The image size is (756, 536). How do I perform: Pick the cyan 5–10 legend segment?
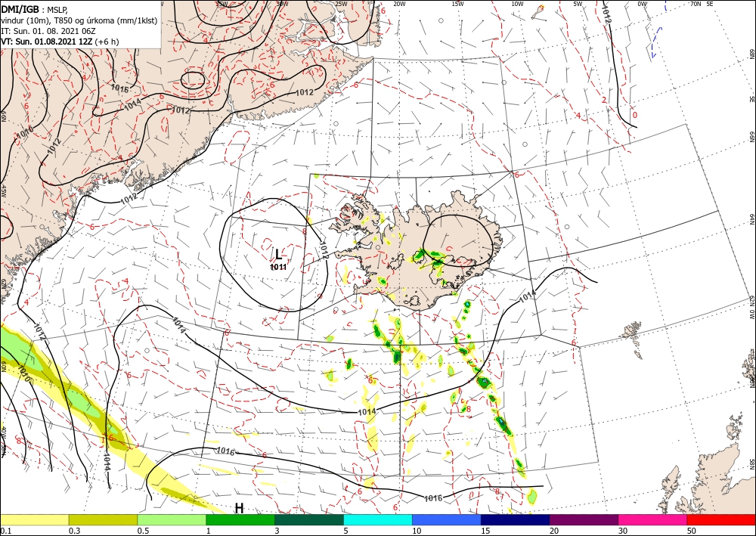click(x=378, y=519)
